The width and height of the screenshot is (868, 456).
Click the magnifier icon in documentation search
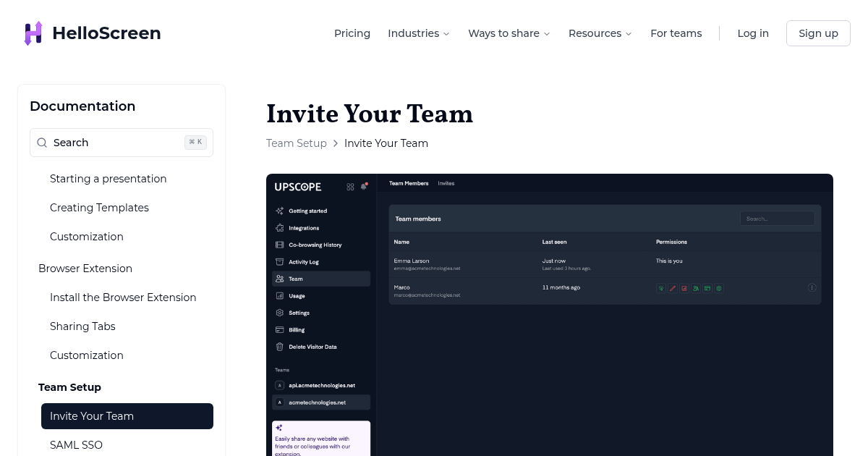42,143
